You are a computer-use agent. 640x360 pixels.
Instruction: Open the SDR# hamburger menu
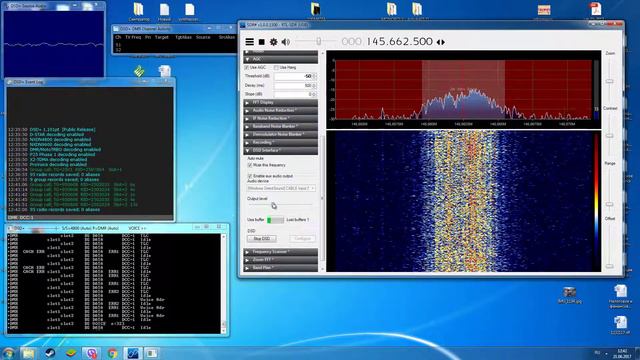point(249,42)
